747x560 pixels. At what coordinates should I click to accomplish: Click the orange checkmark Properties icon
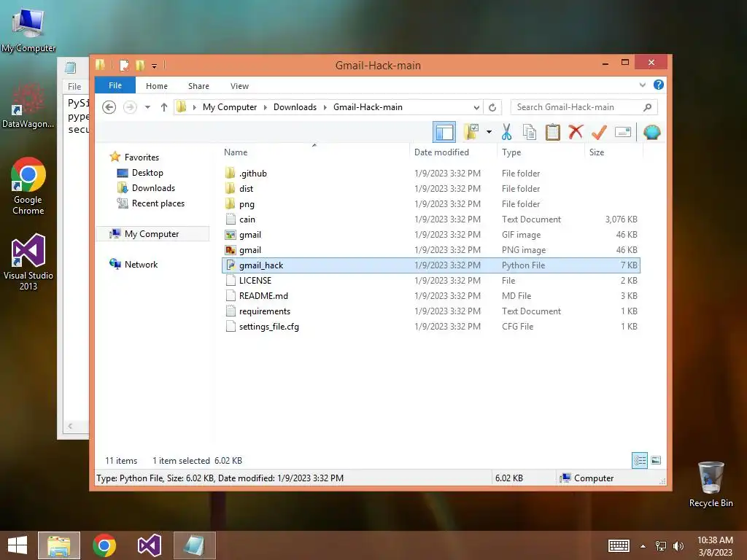click(x=599, y=133)
